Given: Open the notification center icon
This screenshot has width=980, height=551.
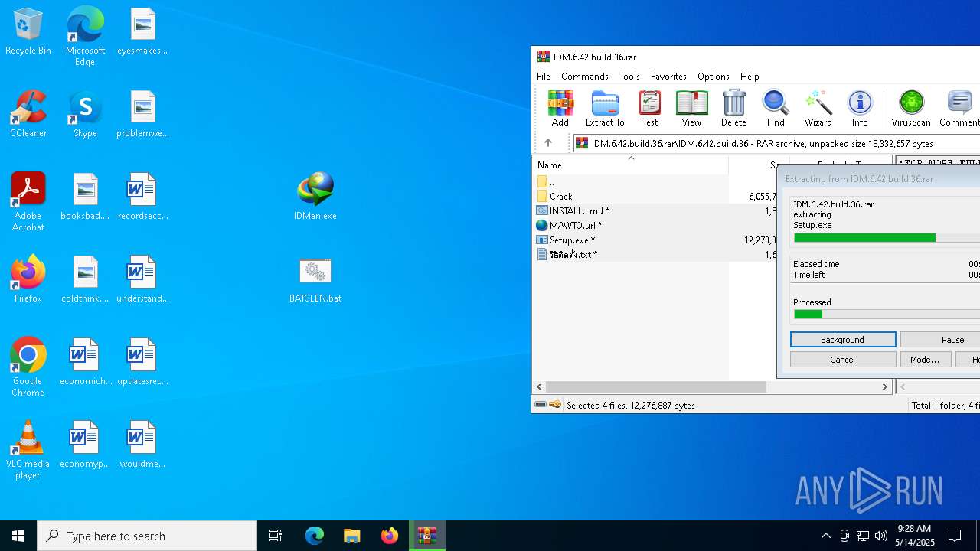Looking at the screenshot, I should [x=955, y=536].
